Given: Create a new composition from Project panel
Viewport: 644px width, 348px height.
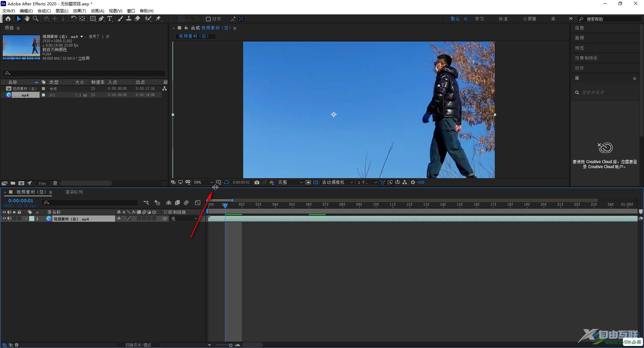Looking at the screenshot, I should (x=21, y=183).
